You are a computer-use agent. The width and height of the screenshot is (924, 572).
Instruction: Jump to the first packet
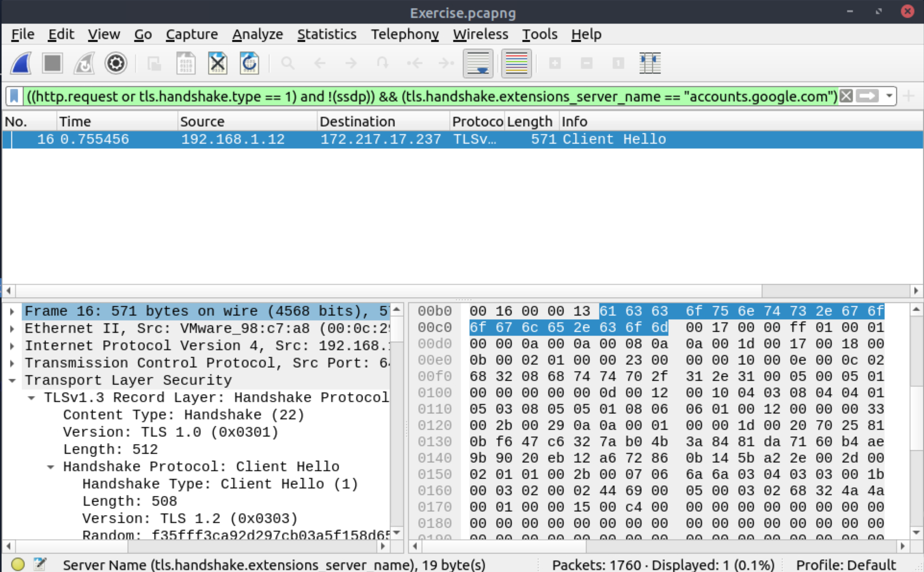coord(415,63)
